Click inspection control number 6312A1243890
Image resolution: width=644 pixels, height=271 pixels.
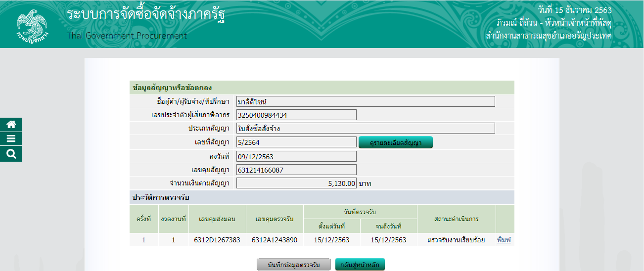point(275,240)
